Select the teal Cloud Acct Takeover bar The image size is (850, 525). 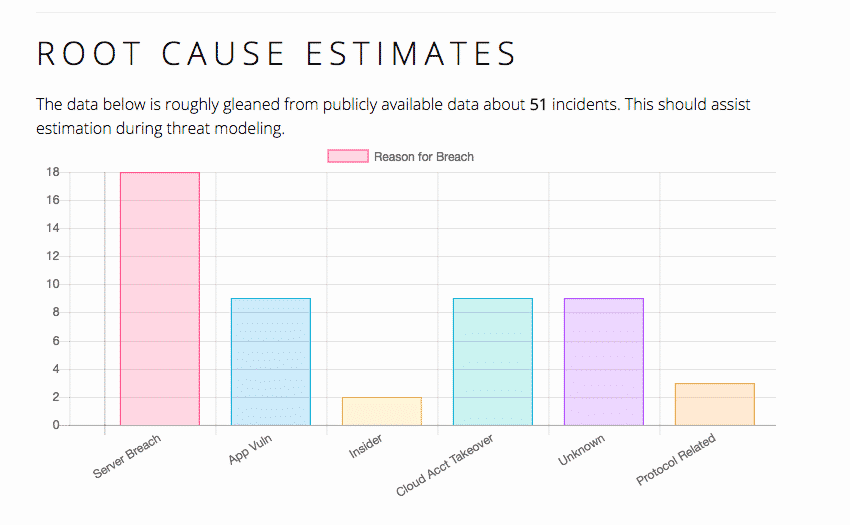coord(493,361)
